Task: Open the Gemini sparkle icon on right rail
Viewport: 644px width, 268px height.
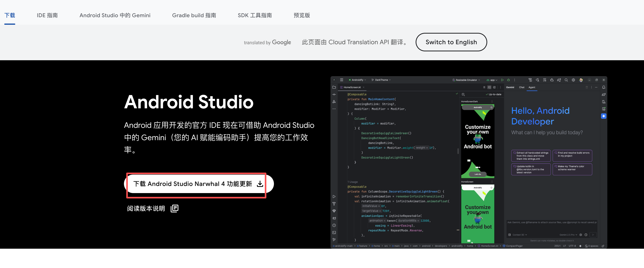Action: tap(604, 116)
